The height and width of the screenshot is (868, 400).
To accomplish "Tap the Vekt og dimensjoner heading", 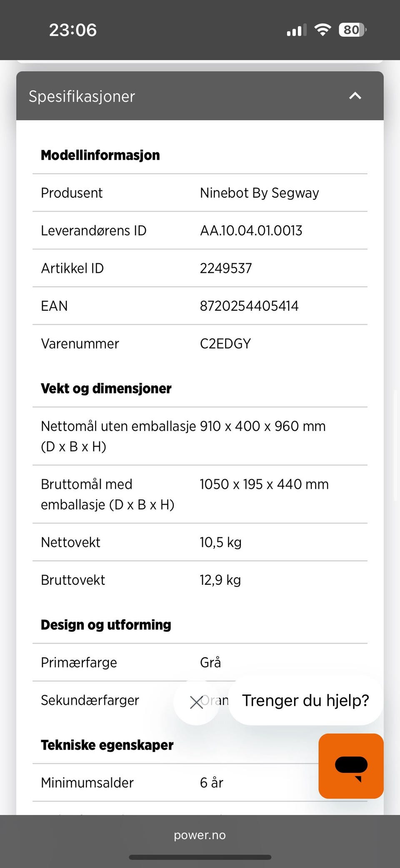I will [106, 389].
